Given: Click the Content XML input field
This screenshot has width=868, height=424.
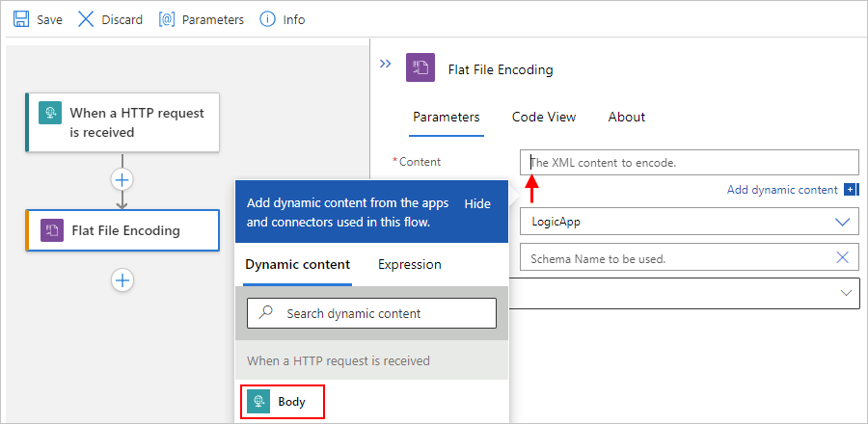Looking at the screenshot, I should (x=689, y=162).
